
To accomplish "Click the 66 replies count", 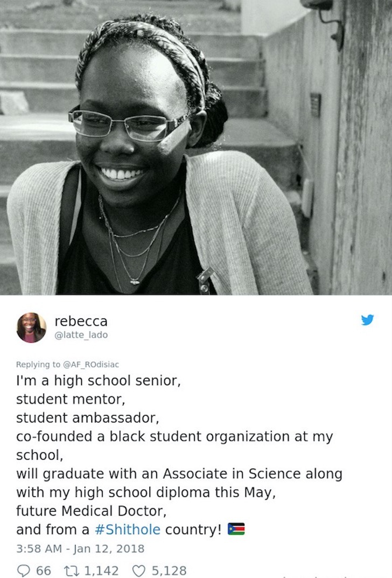I will pos(44,570).
